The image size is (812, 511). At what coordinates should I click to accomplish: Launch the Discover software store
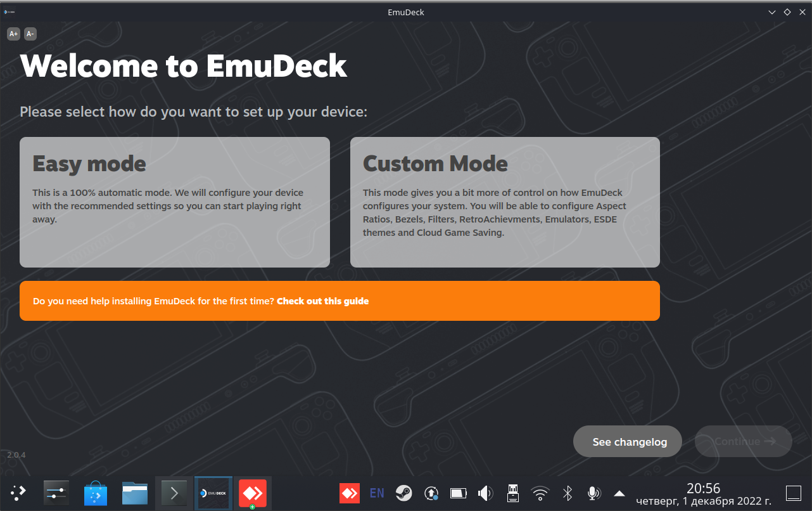pos(96,493)
